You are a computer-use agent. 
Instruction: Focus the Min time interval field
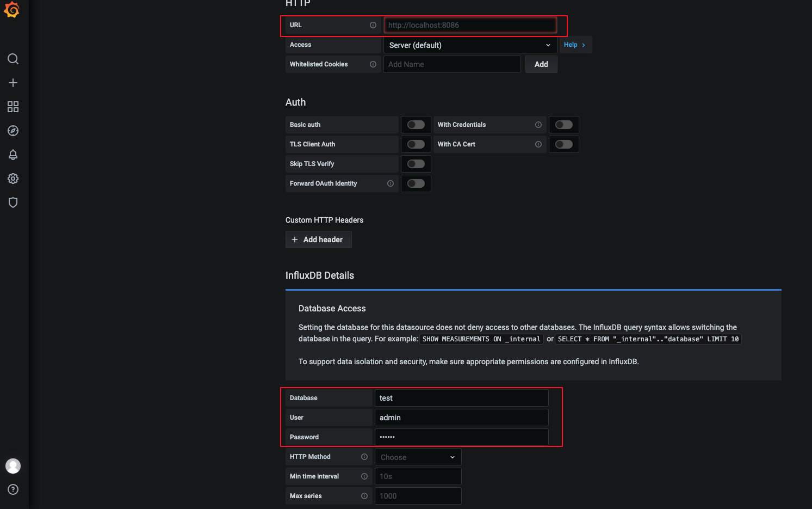tap(418, 476)
